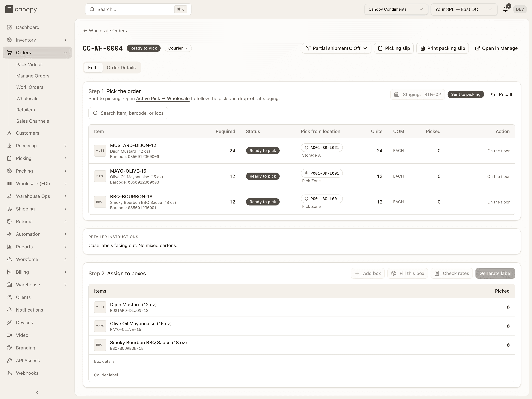Collapse the Orders sidebar section

(x=37, y=52)
